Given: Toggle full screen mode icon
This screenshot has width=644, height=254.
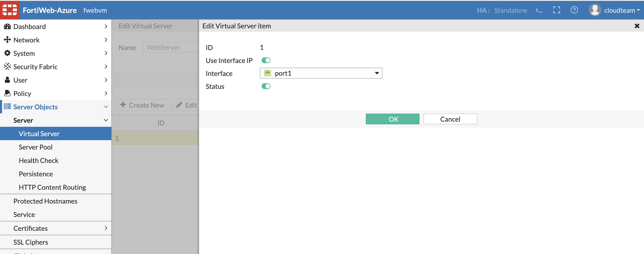Looking at the screenshot, I should click(557, 10).
